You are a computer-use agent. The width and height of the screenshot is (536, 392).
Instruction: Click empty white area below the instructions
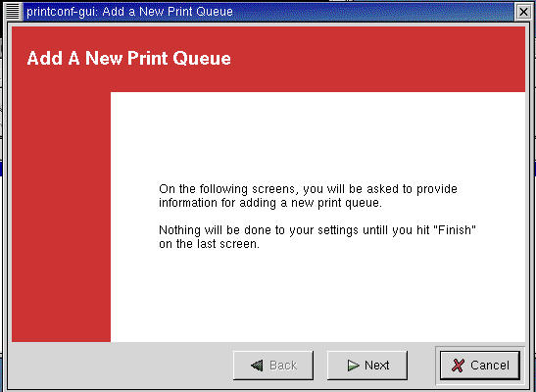(x=317, y=296)
